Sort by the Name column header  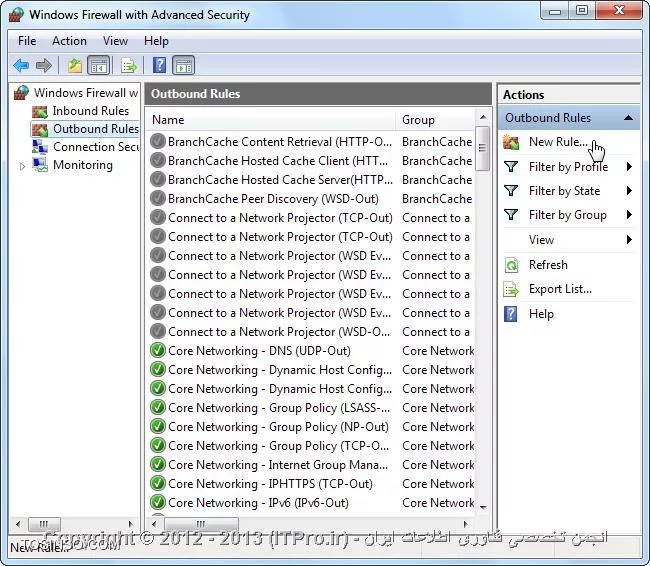(x=270, y=120)
